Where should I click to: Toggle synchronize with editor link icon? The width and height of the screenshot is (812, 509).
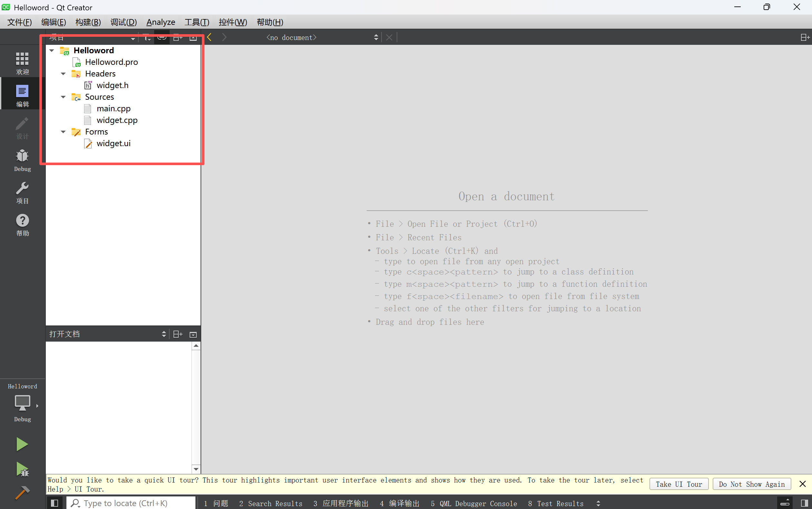pos(162,37)
